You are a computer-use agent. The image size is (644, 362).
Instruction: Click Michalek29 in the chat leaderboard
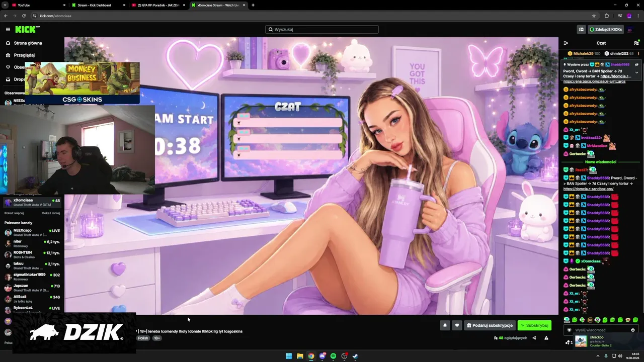pos(584,53)
